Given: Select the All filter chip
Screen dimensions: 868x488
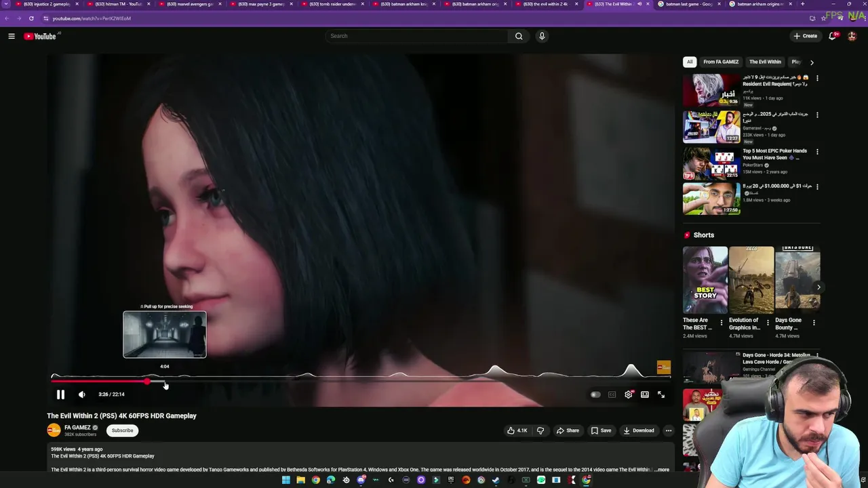Looking at the screenshot, I should [x=690, y=62].
